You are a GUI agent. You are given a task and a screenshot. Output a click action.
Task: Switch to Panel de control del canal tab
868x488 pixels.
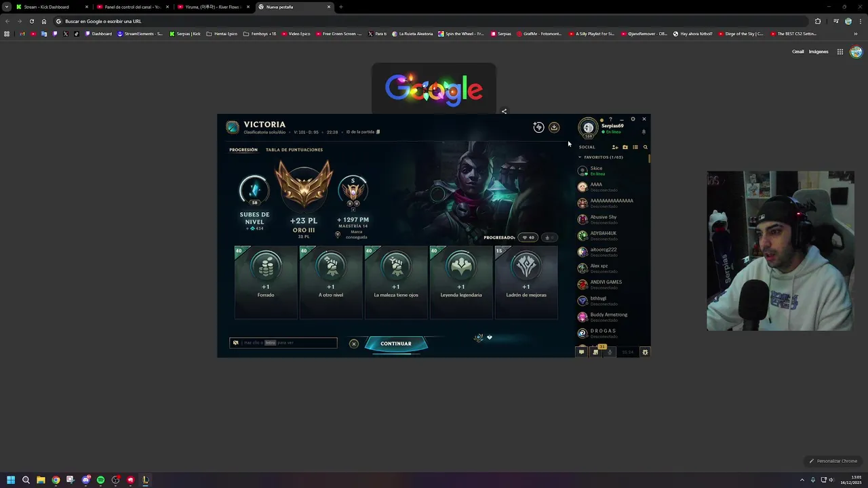click(x=132, y=7)
